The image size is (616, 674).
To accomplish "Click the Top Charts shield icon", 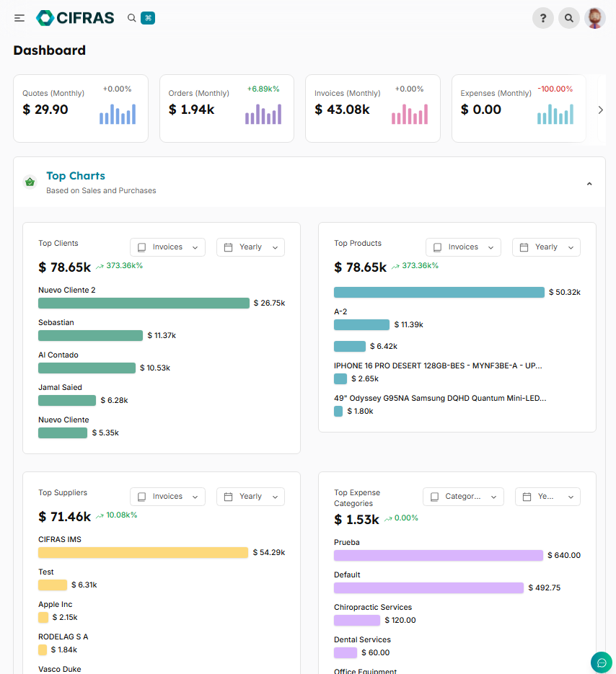I will coord(30,182).
